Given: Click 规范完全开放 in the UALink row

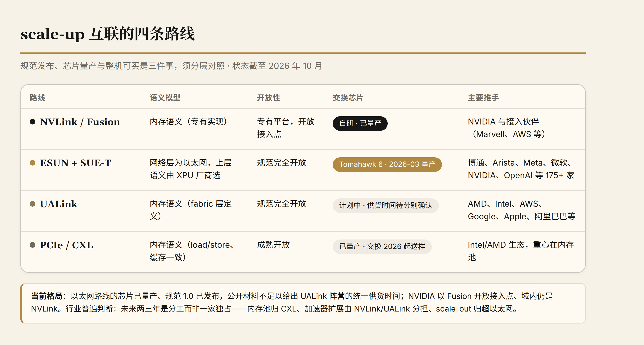Looking at the screenshot, I should (282, 204).
